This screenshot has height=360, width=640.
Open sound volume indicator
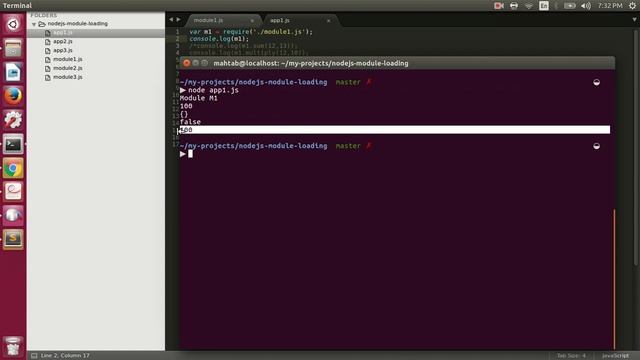(x=586, y=6)
